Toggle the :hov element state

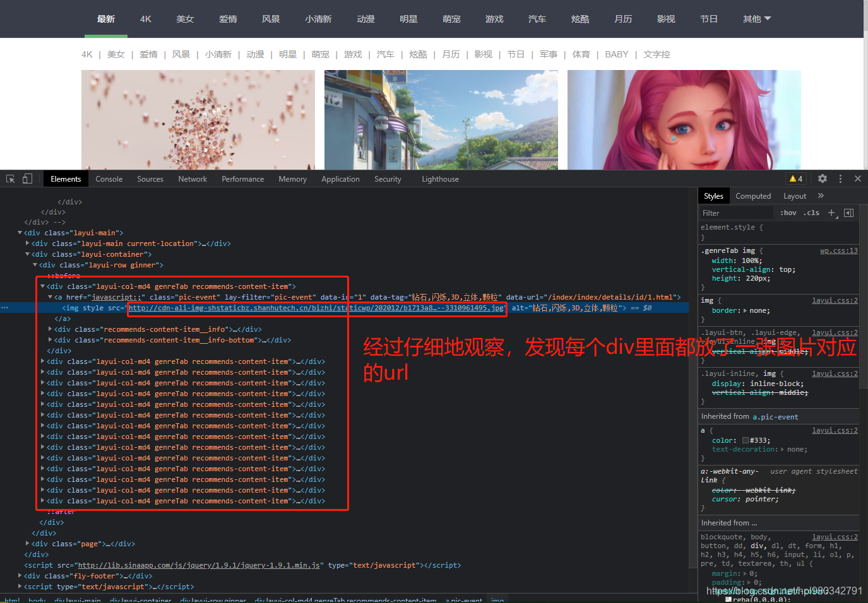[788, 213]
